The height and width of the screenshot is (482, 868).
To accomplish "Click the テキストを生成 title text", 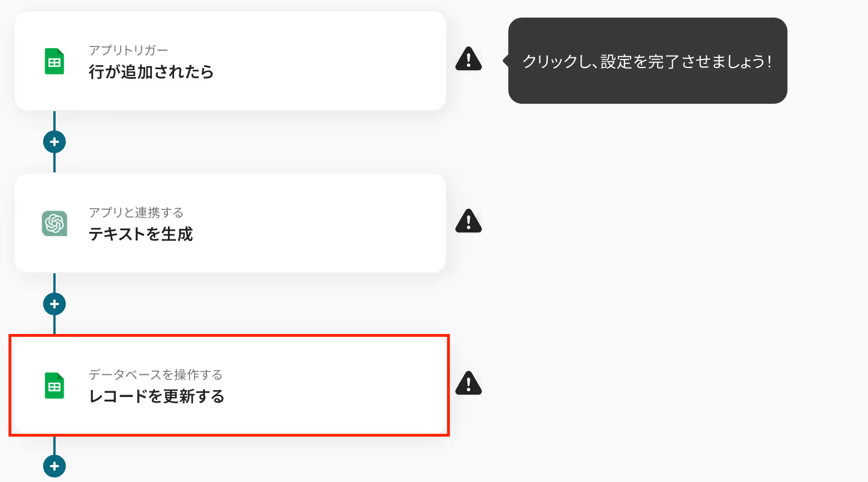I will point(141,234).
